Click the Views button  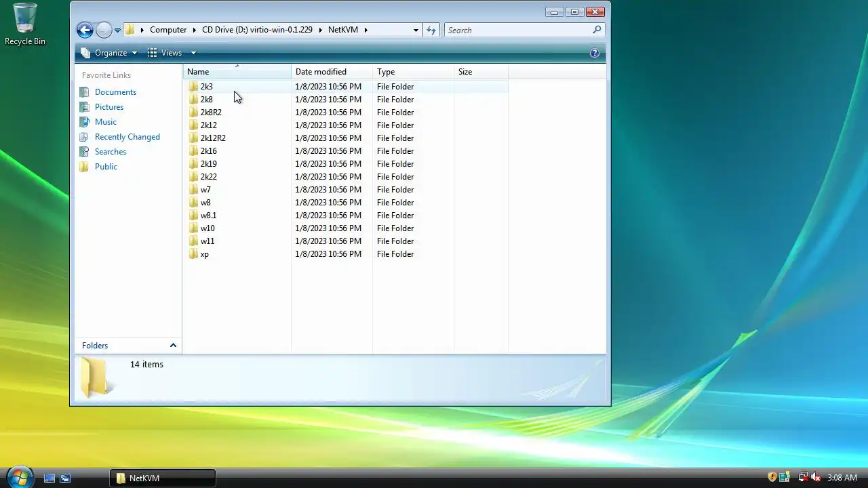[x=165, y=53]
